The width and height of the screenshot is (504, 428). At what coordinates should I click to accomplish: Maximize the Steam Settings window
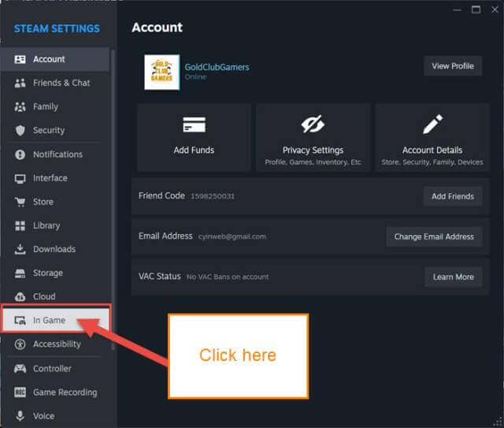476,9
